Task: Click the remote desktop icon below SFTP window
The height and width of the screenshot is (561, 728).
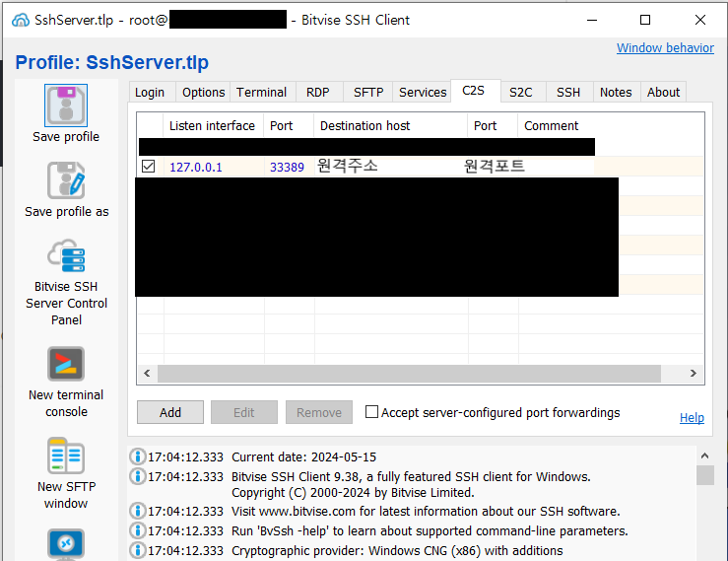Action: (66, 544)
